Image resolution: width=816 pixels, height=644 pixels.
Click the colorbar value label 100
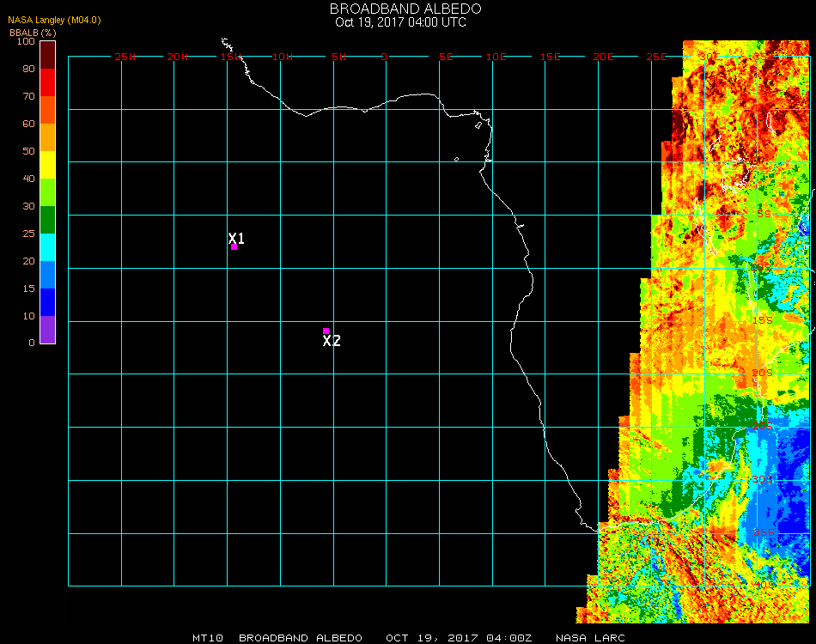26,41
